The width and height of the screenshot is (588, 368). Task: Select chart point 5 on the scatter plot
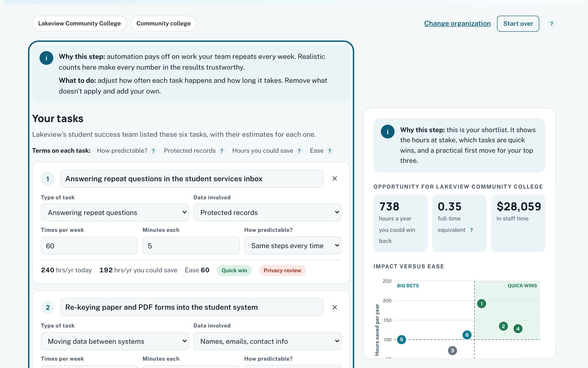pos(401,339)
